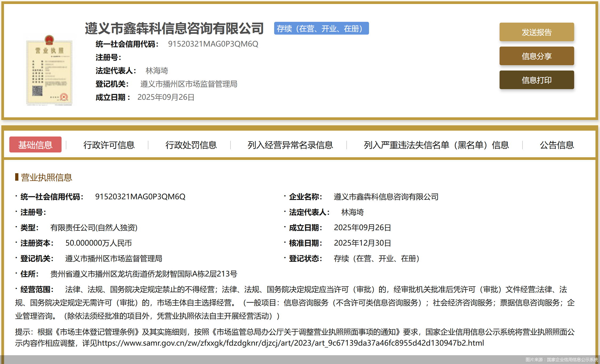Click the 信息打印 button

(x=537, y=80)
